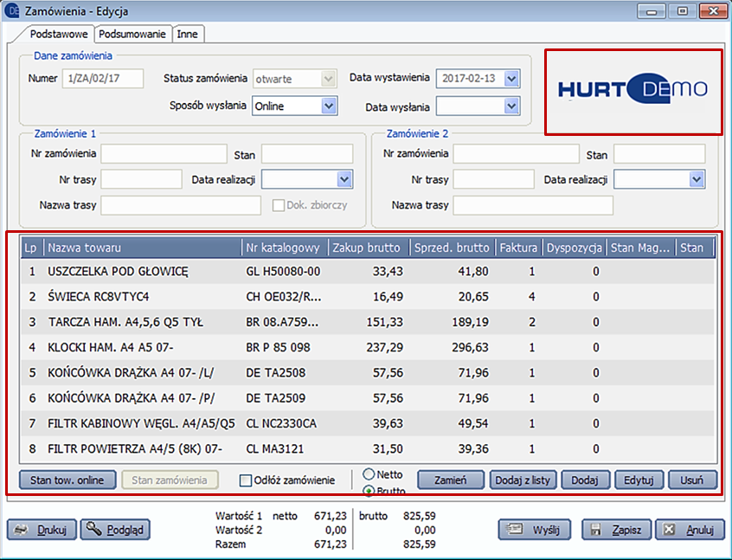Open the Inne tab

coord(188,34)
